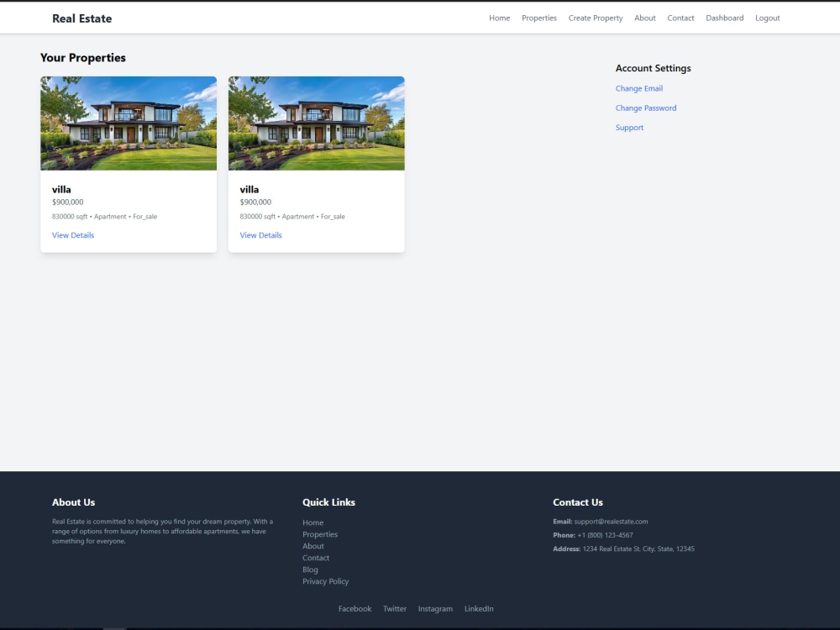Open Create Property page from header

pos(596,18)
